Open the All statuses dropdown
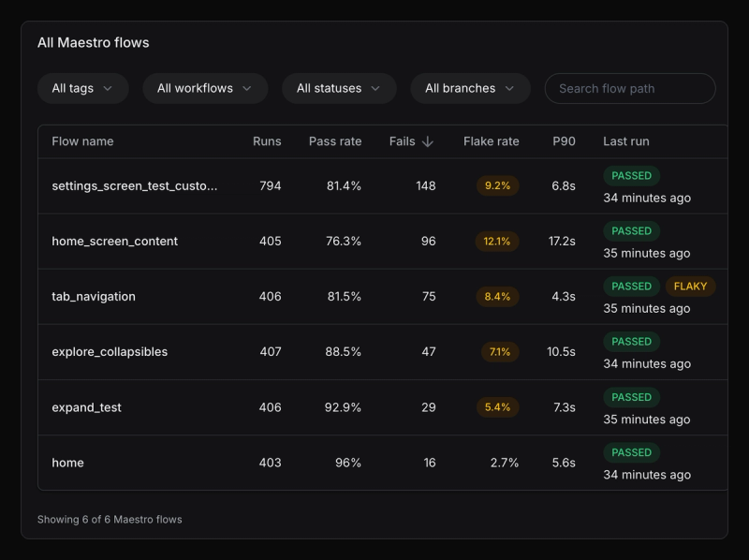 (x=339, y=88)
